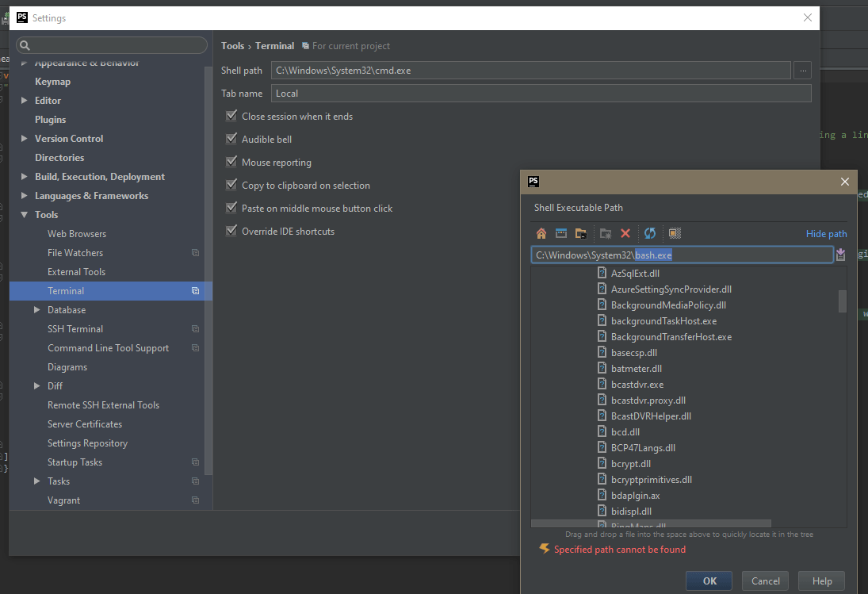Open path history icon beside path field

click(x=840, y=255)
